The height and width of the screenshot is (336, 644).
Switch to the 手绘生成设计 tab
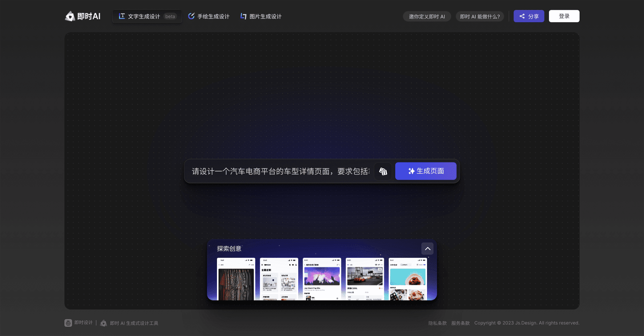point(208,17)
